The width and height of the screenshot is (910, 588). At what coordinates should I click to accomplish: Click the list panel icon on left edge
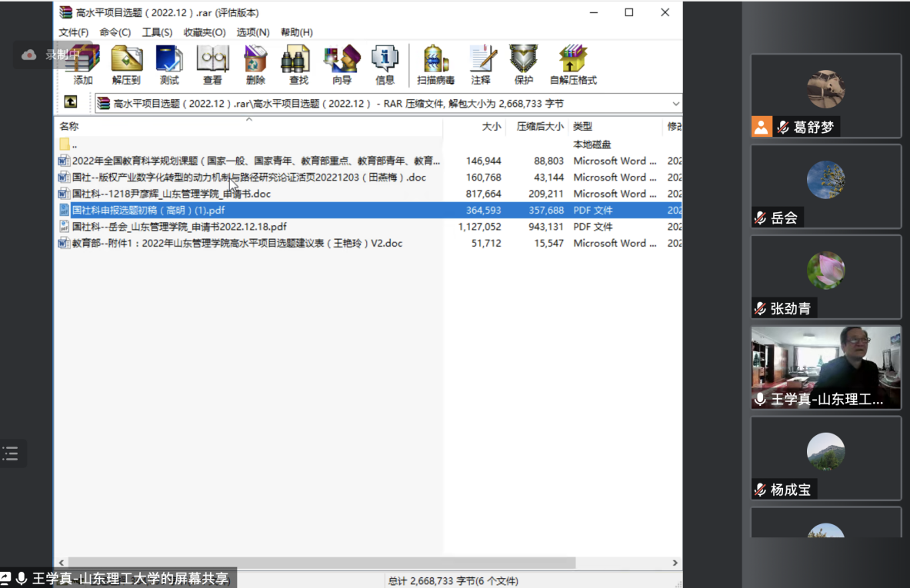pyautogui.click(x=10, y=453)
